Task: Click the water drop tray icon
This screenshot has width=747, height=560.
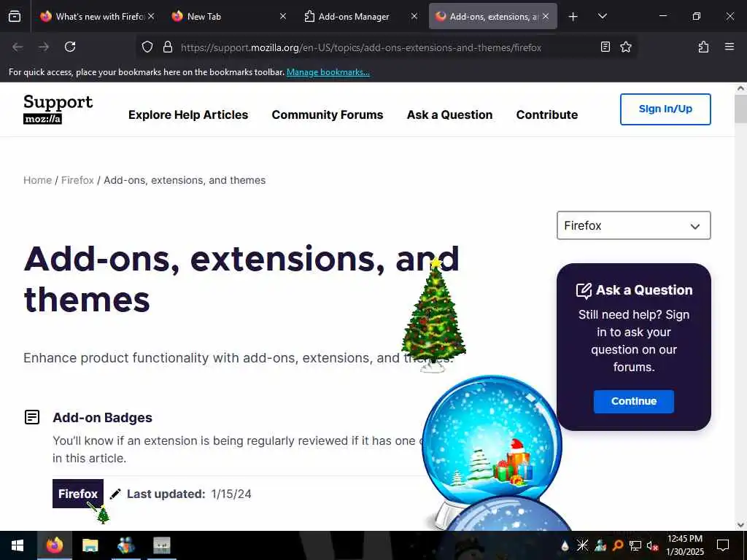Action: (x=565, y=545)
